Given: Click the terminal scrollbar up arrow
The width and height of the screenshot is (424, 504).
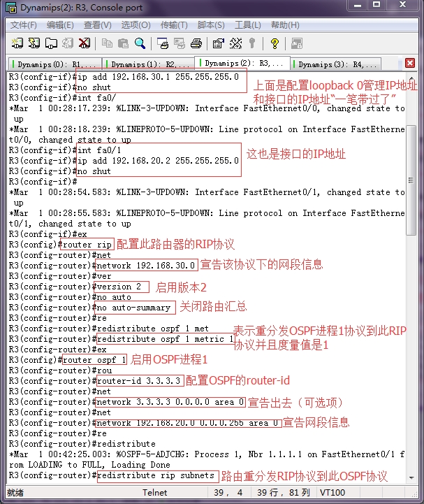Looking at the screenshot, I should coord(411,78).
